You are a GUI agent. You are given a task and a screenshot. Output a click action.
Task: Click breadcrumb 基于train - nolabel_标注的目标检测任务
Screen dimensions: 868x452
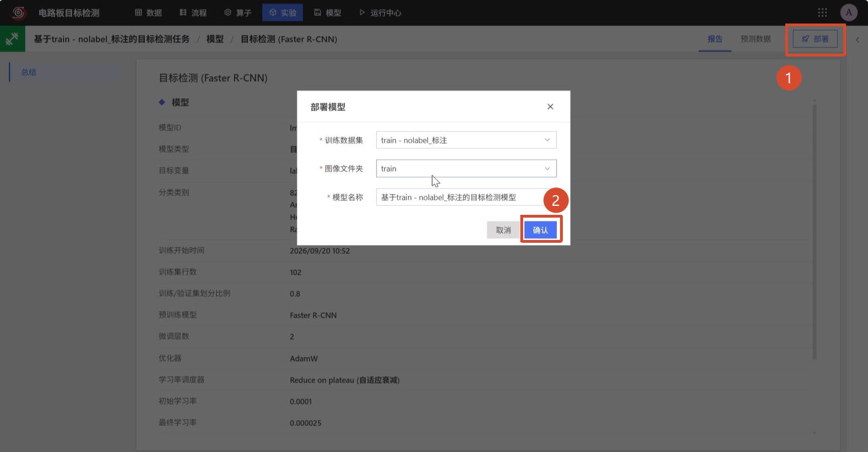pos(112,39)
